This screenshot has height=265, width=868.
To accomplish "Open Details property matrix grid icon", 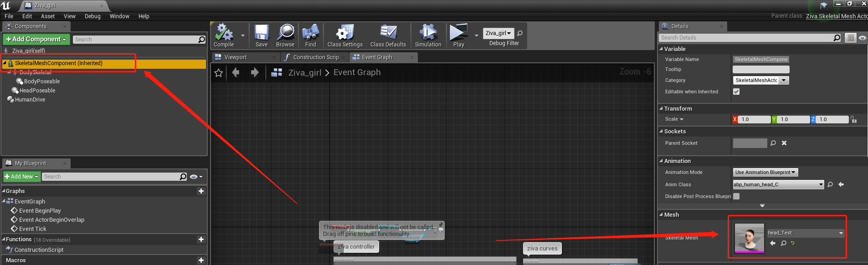I will (851, 38).
